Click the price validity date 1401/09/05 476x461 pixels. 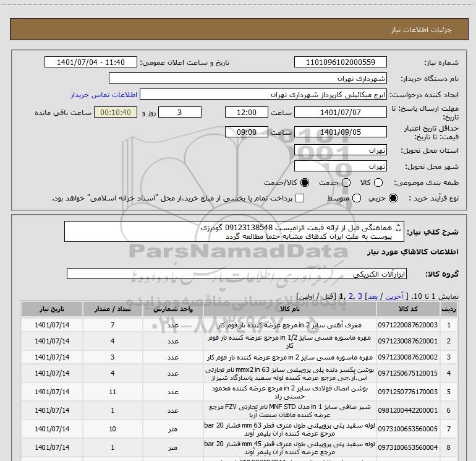(340, 132)
